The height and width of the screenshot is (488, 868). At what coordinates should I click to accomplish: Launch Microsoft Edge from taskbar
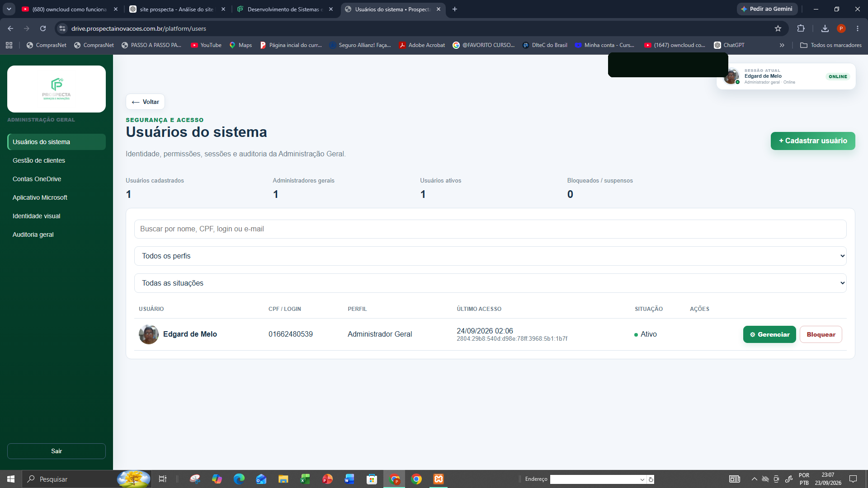coord(239,479)
